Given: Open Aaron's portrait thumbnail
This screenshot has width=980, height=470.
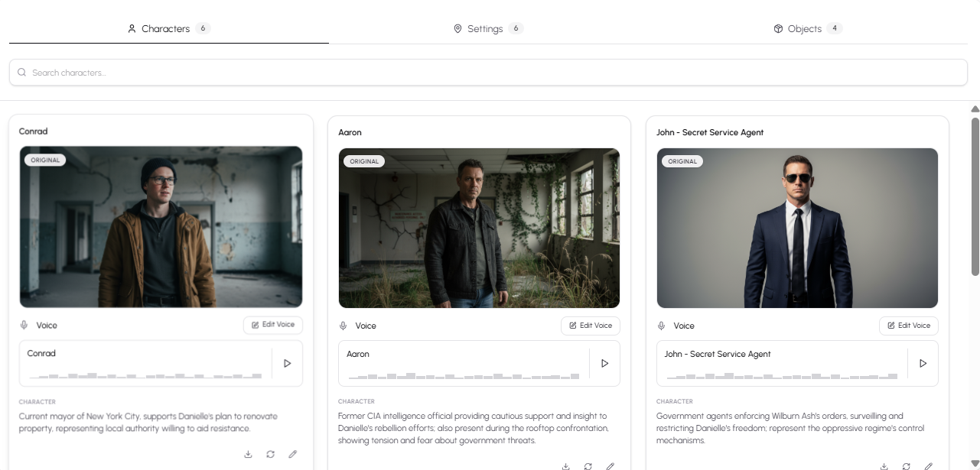Looking at the screenshot, I should click(x=479, y=228).
